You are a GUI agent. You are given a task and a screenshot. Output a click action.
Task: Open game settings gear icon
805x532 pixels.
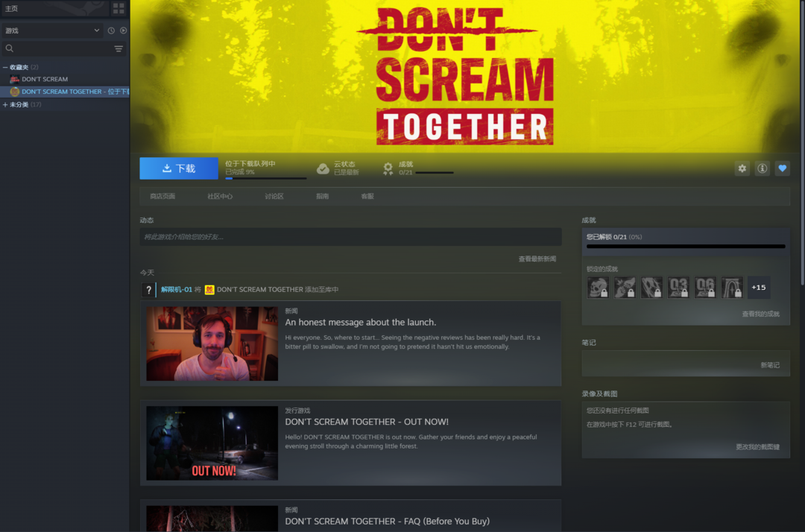coord(742,168)
